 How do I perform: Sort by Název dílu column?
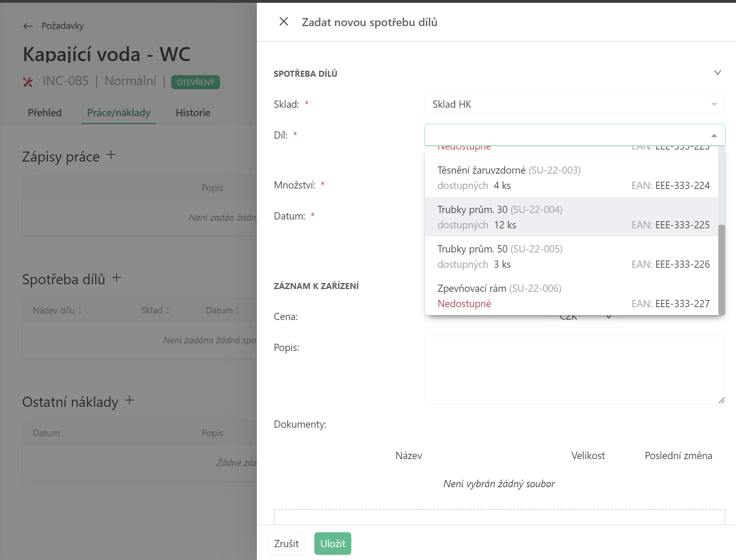tap(57, 310)
